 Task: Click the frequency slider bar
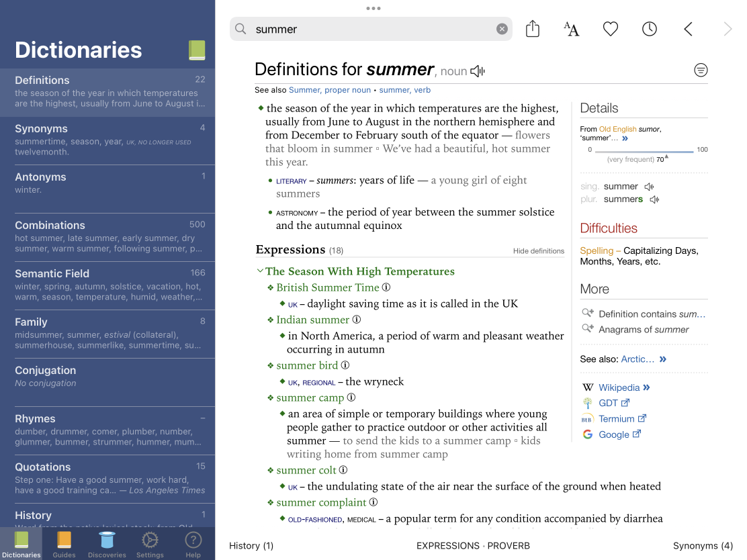(644, 152)
